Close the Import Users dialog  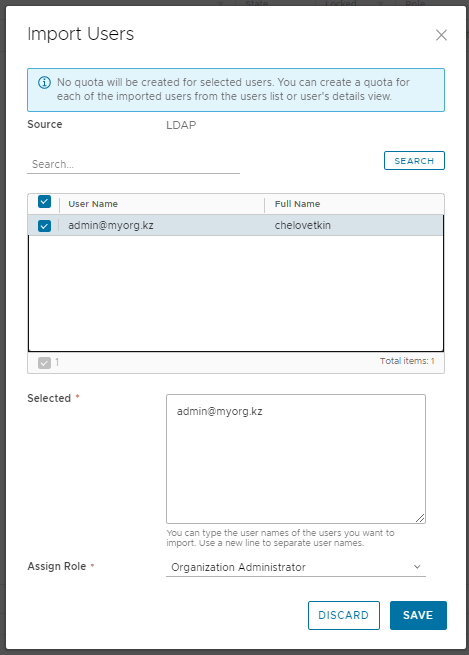(x=441, y=35)
